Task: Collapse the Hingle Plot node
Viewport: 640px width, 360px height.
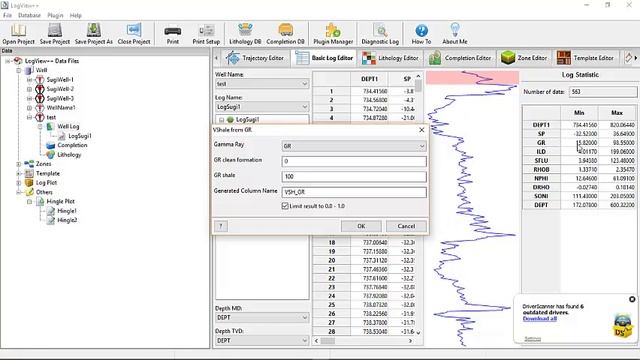Action: click(29, 202)
